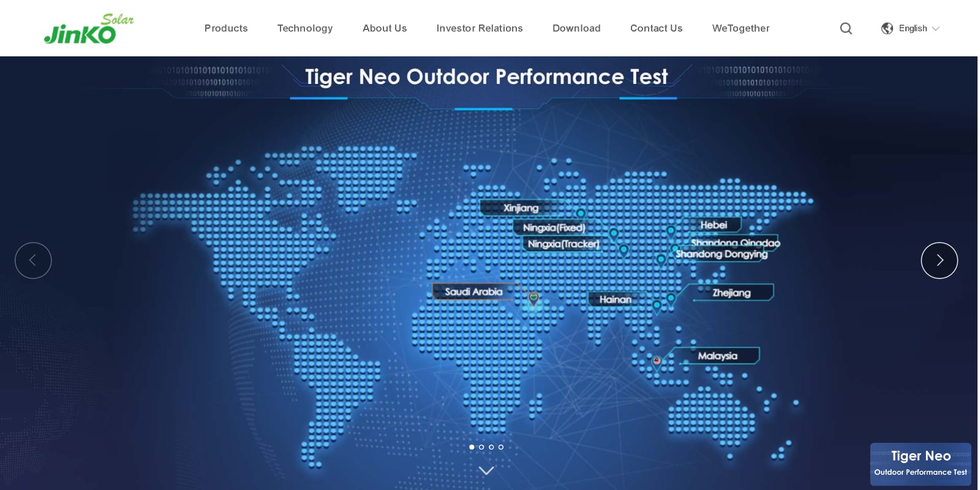Visit the WeTogether page
980x490 pixels.
pos(741,28)
